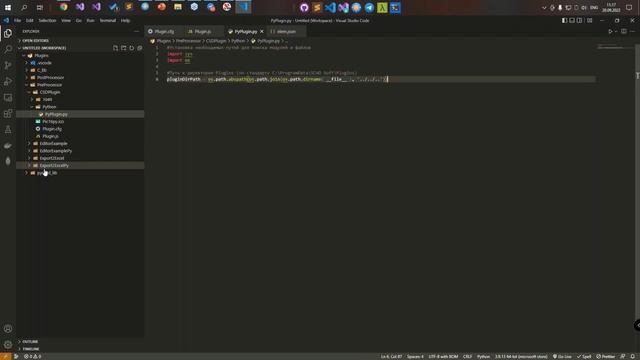
Task: Click the CRLF line ending indicator
Action: coord(467,356)
